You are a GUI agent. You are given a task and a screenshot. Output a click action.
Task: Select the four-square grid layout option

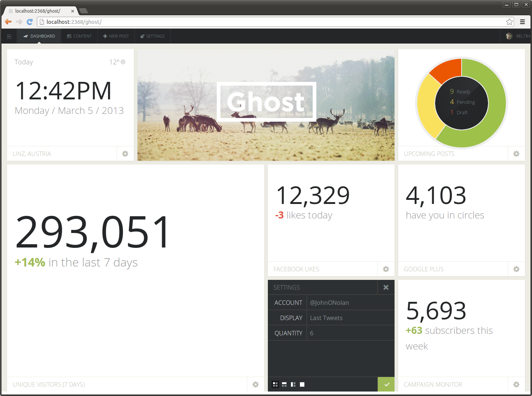pos(275,384)
